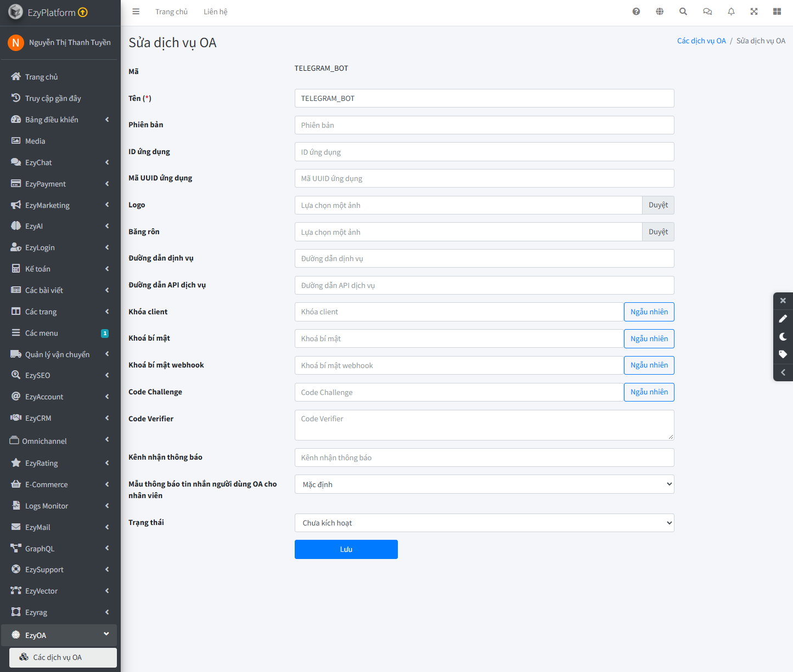This screenshot has height=672, width=793.
Task: Open notifications bell icon
Action: point(731,12)
